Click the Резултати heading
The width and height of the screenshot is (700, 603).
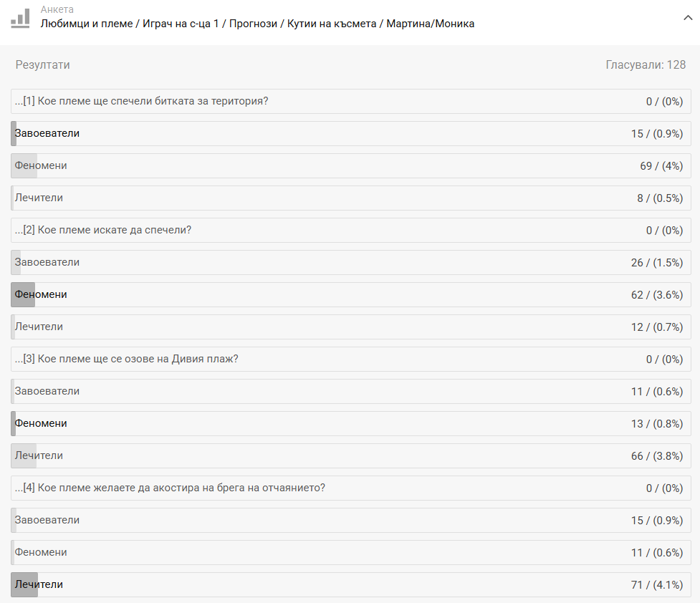tap(43, 65)
